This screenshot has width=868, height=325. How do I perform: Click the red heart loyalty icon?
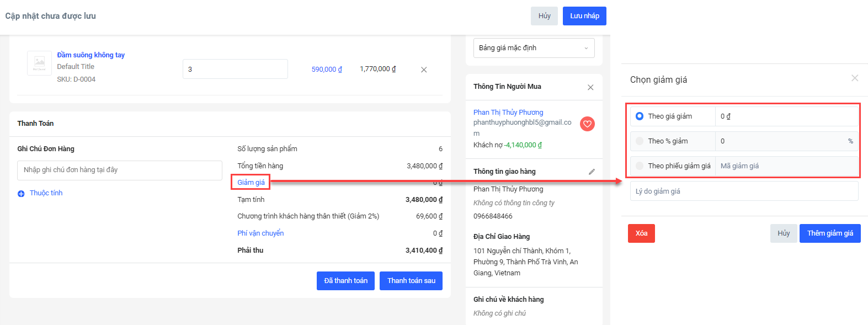(x=587, y=124)
